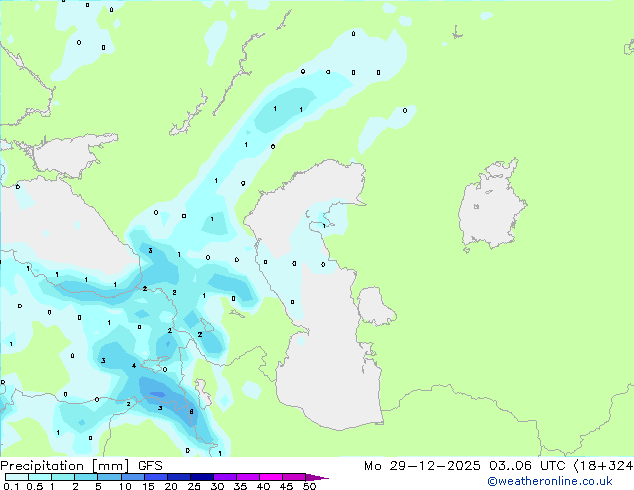This screenshot has height=490, width=634.
Task: Click the purple arrow tip ending the legend
Action: point(316,477)
